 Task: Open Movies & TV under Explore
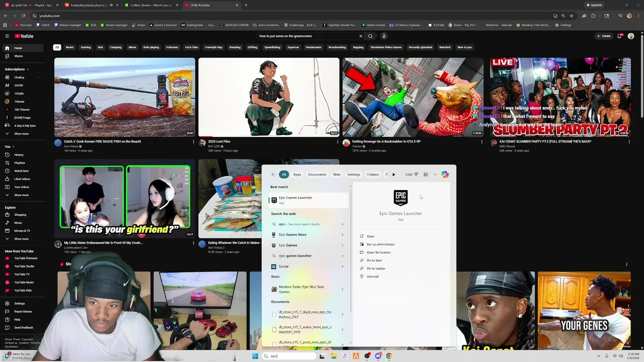pyautogui.click(x=24, y=231)
